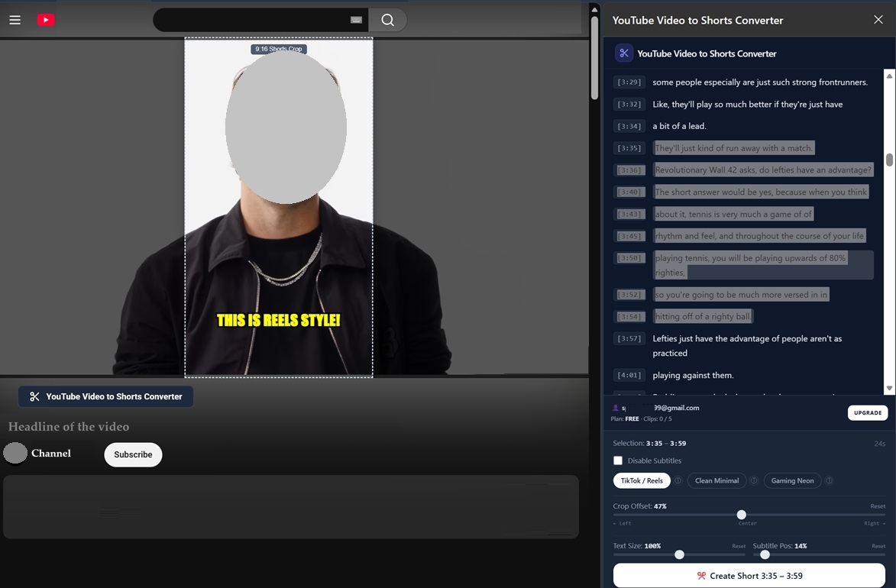Click the [3:45] timestamp
Screen dimensions: 896x588
tap(629, 236)
